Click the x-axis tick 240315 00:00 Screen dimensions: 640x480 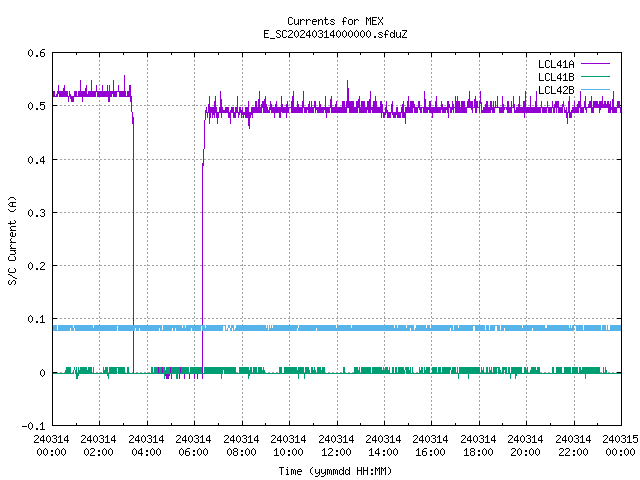[x=620, y=446]
